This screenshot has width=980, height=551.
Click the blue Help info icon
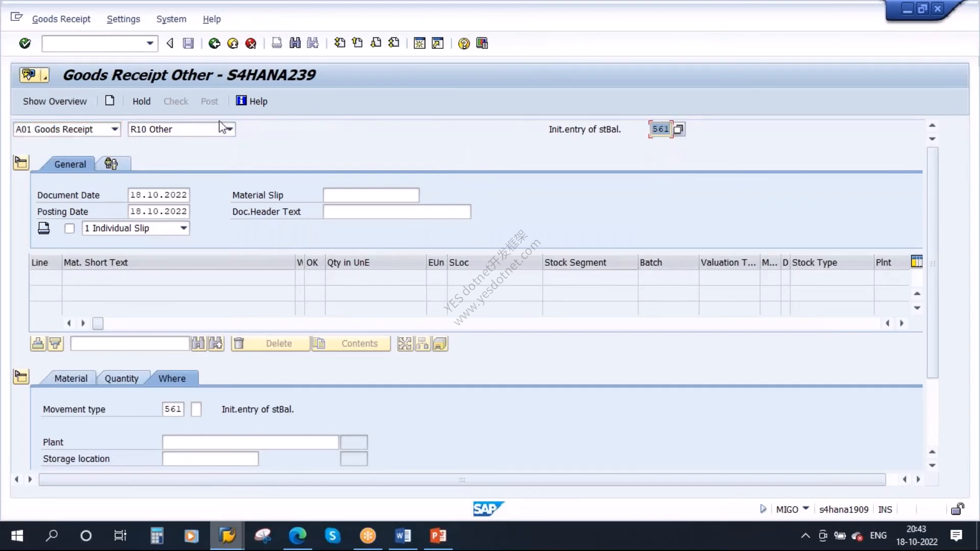click(241, 101)
